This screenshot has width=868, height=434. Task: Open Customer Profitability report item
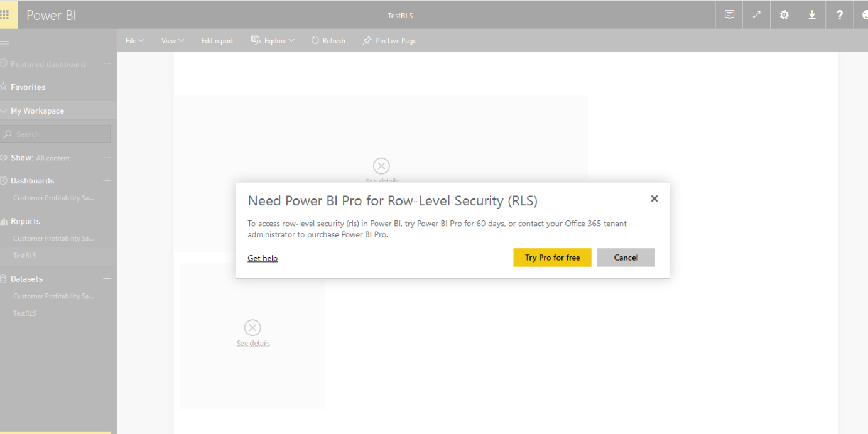point(53,239)
